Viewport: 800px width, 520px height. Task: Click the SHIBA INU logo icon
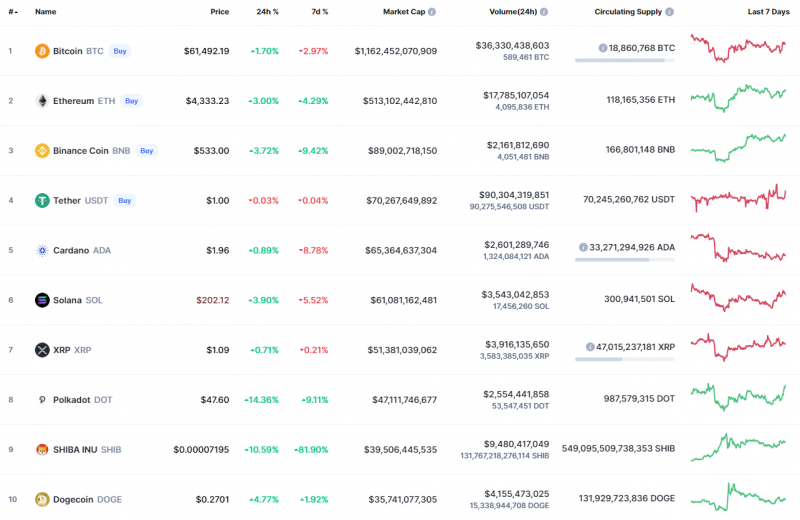42,450
